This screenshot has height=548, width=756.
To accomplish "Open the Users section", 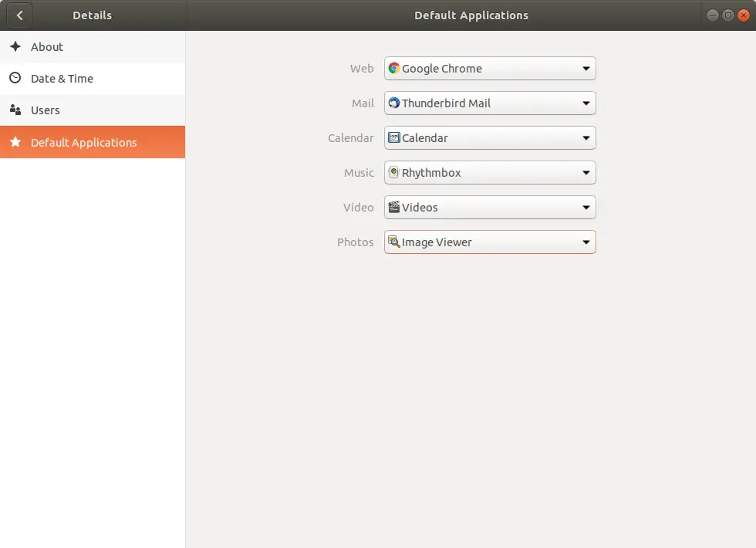I will 93,110.
